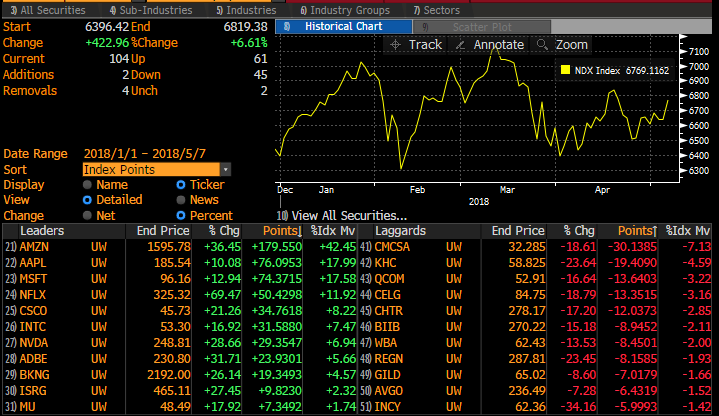Open the AVGO laggard row
The width and height of the screenshot is (719, 416).
[x=535, y=391]
